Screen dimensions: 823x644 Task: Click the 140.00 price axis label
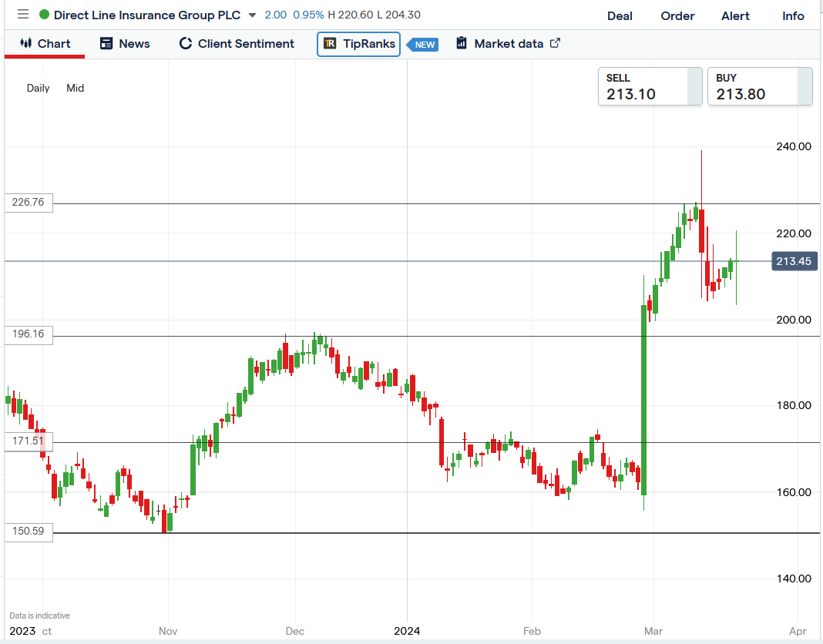[794, 579]
